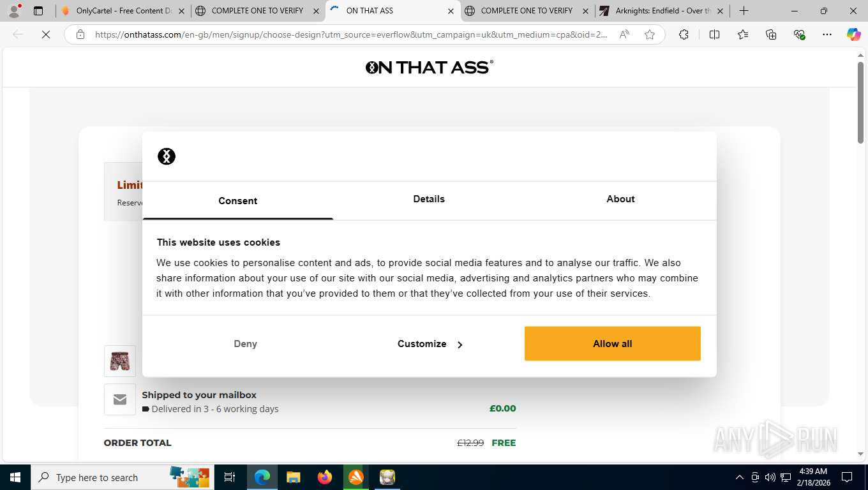Open a new browser tab
Viewport: 868px width, 490px height.
(744, 11)
